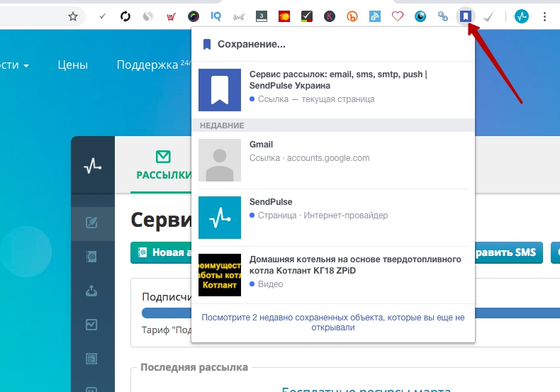Click the grey checkmark extension before the divider

[488, 16]
